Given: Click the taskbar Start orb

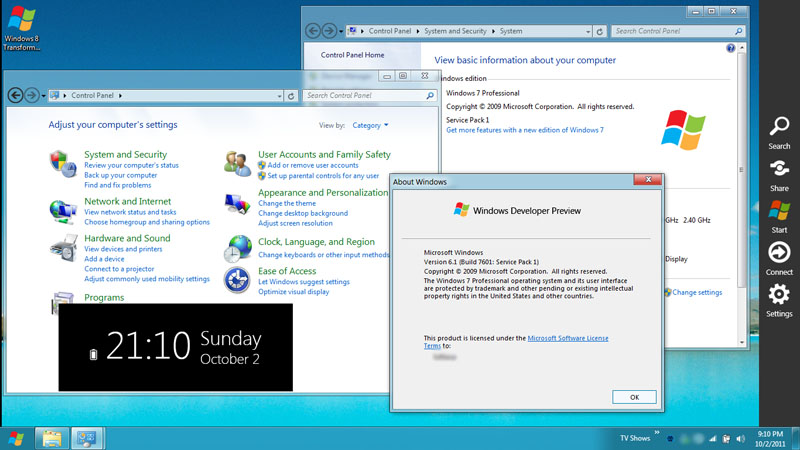Looking at the screenshot, I should (x=16, y=438).
